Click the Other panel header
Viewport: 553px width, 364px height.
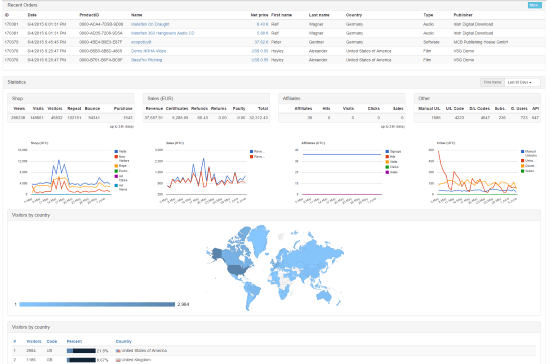477,98
